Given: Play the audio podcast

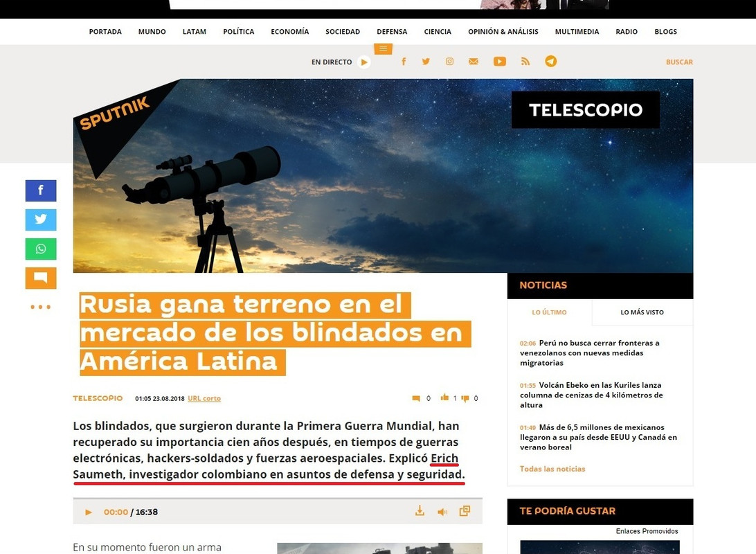Looking at the screenshot, I should (88, 512).
